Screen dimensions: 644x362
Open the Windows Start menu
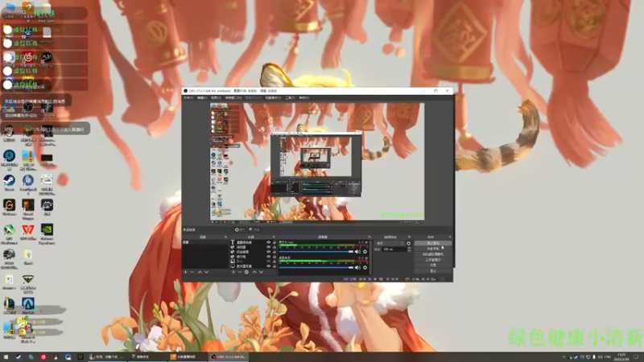point(6,356)
